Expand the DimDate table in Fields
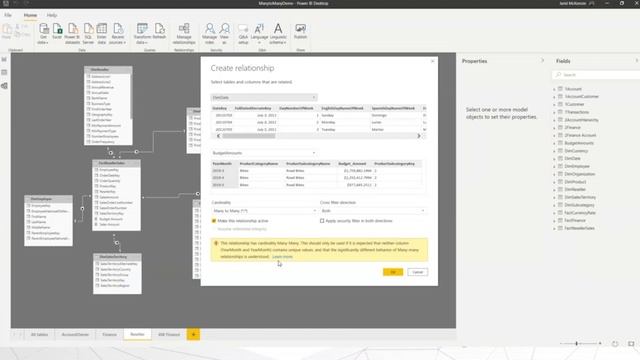This screenshot has height=360, width=640. point(554,158)
